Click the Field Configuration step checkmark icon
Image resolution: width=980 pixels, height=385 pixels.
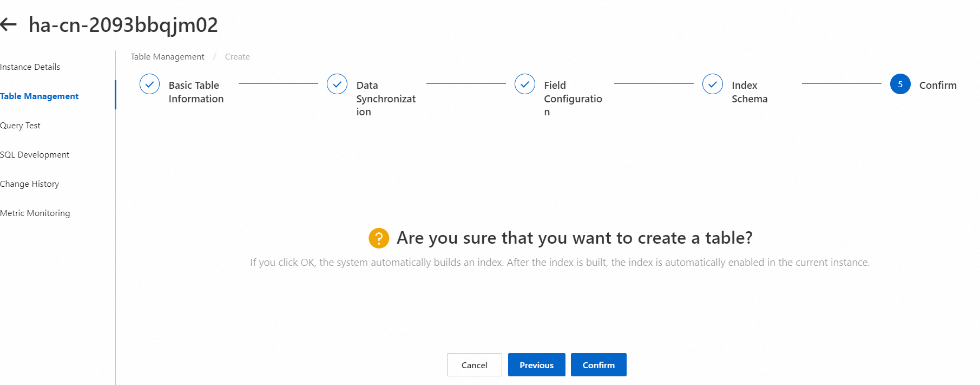point(525,84)
